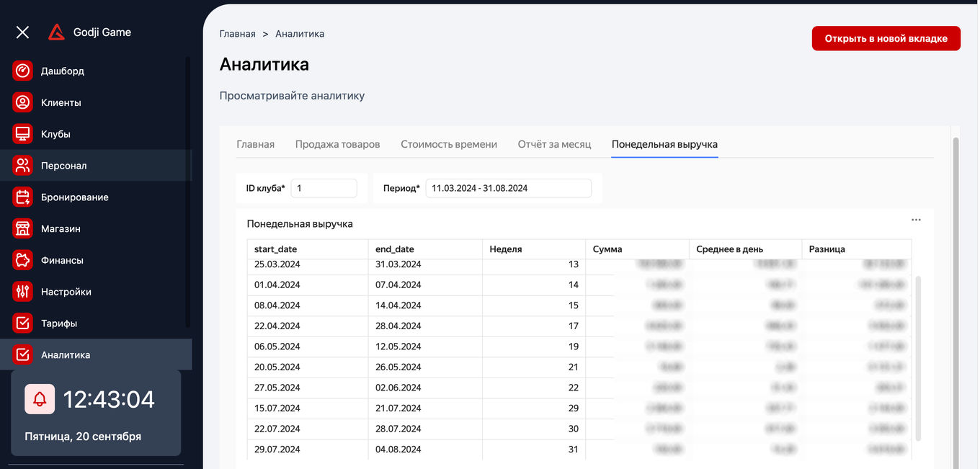
Task: Click the Godji Game logo triangle
Action: pos(56,32)
